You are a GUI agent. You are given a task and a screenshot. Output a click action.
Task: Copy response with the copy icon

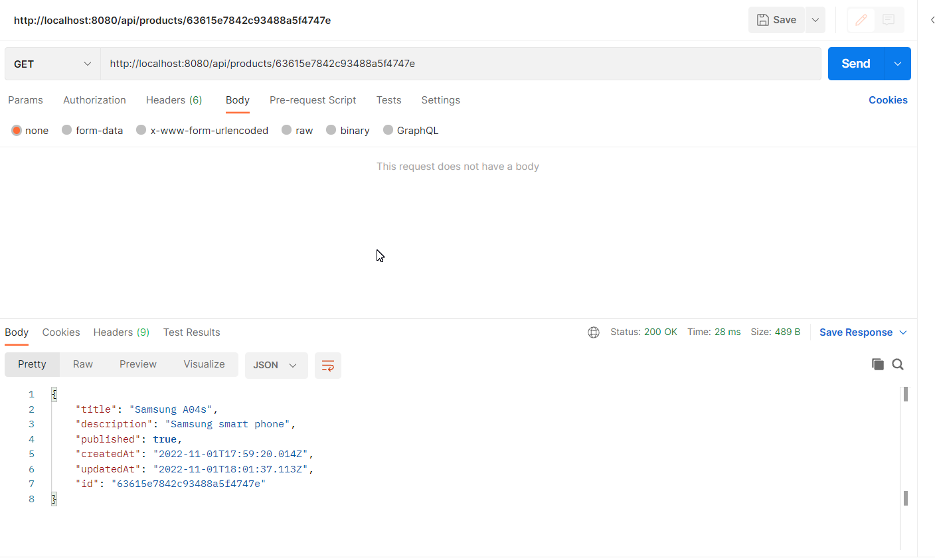878,364
